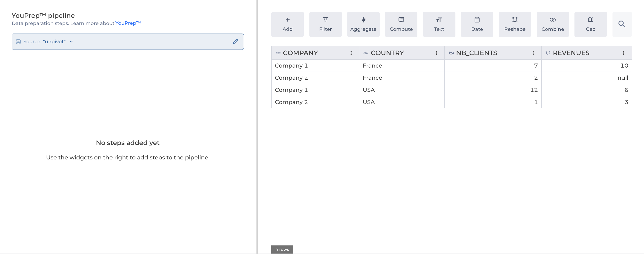Open the Combine widget

pos(552,24)
